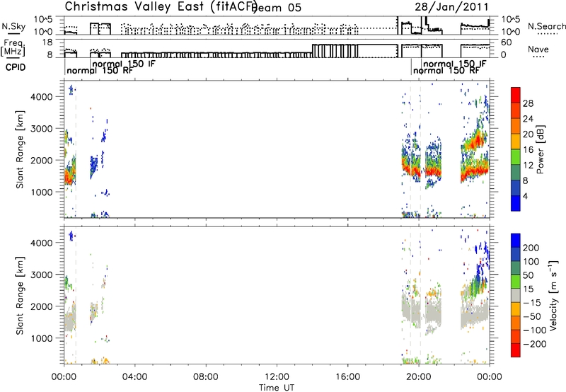The height and width of the screenshot is (392, 566).
Task: Click the '18' frequency axis tick
Action: (47, 42)
